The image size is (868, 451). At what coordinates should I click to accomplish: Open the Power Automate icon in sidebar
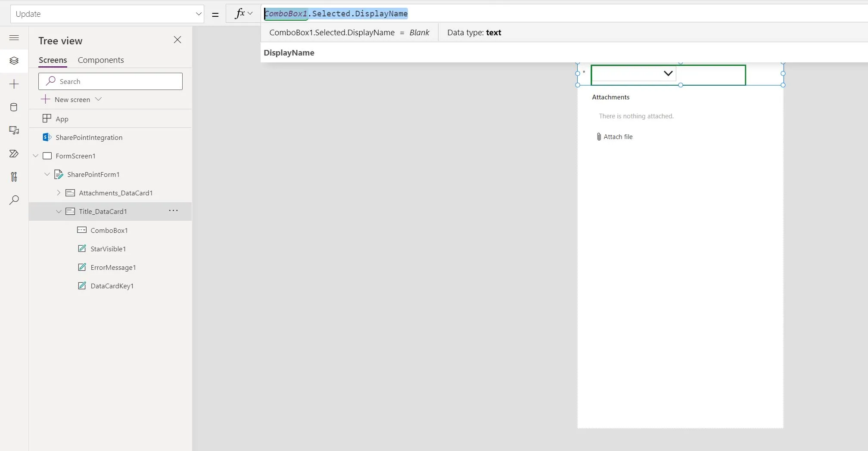coord(14,154)
